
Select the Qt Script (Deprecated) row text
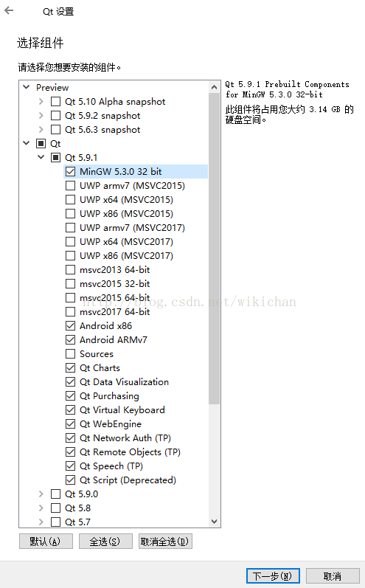(x=128, y=480)
